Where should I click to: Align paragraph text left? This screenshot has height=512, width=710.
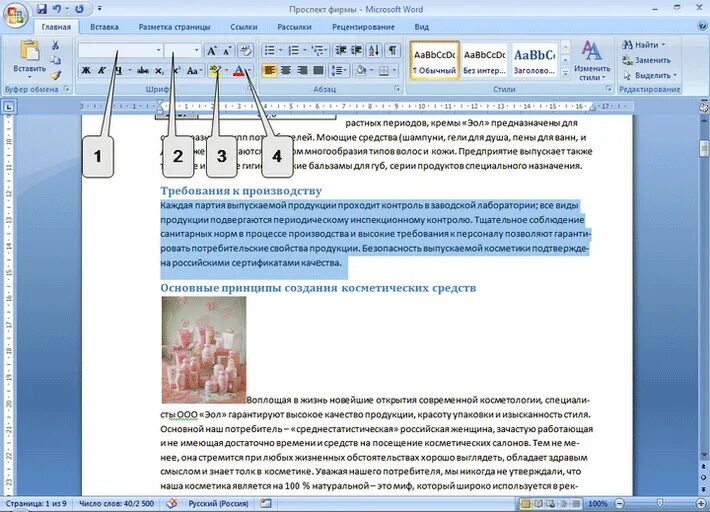point(269,71)
